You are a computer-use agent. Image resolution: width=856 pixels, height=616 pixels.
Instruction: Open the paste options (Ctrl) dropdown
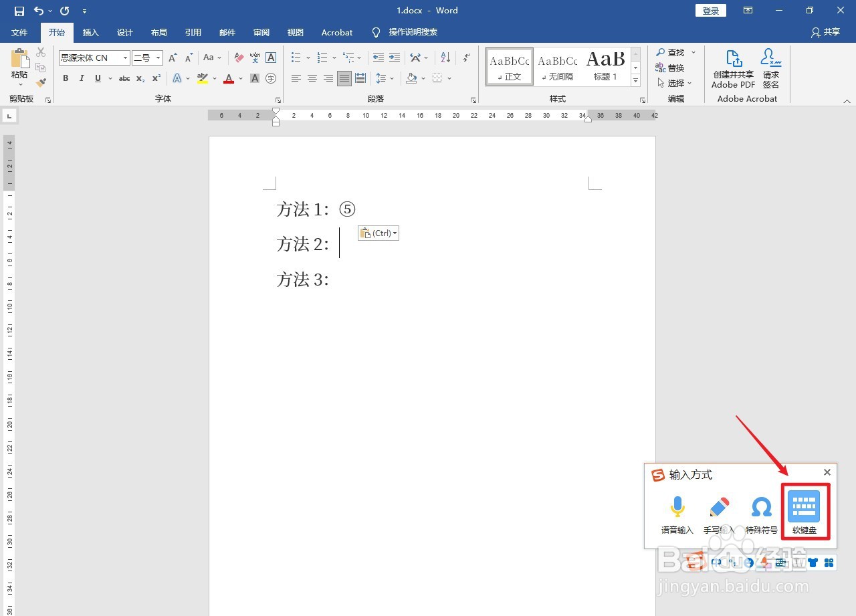pos(379,233)
